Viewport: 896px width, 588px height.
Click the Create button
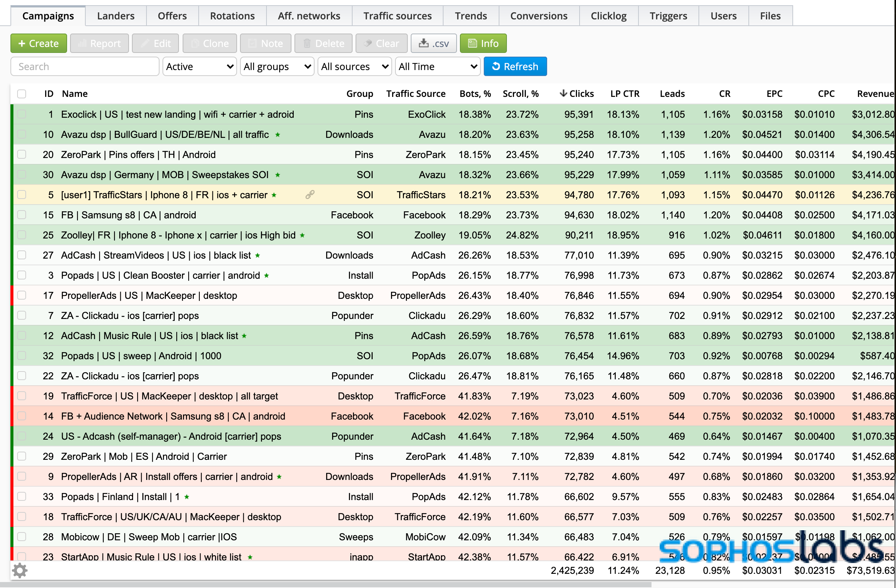[x=38, y=43]
